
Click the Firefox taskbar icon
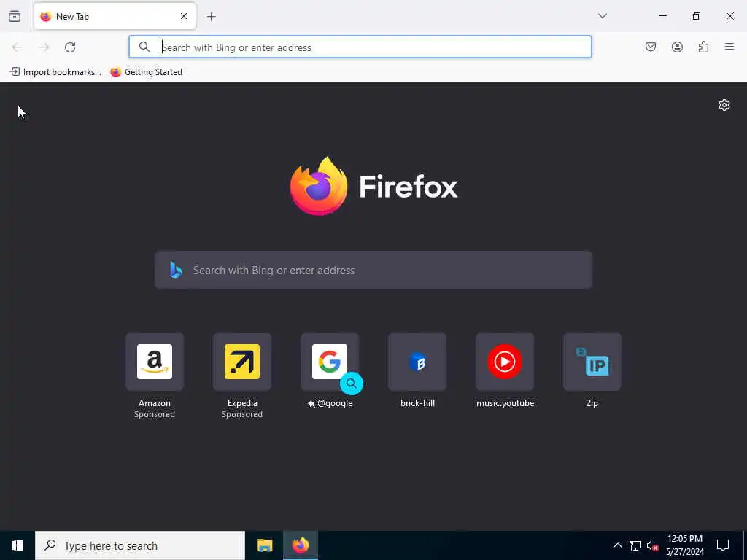[300, 545]
